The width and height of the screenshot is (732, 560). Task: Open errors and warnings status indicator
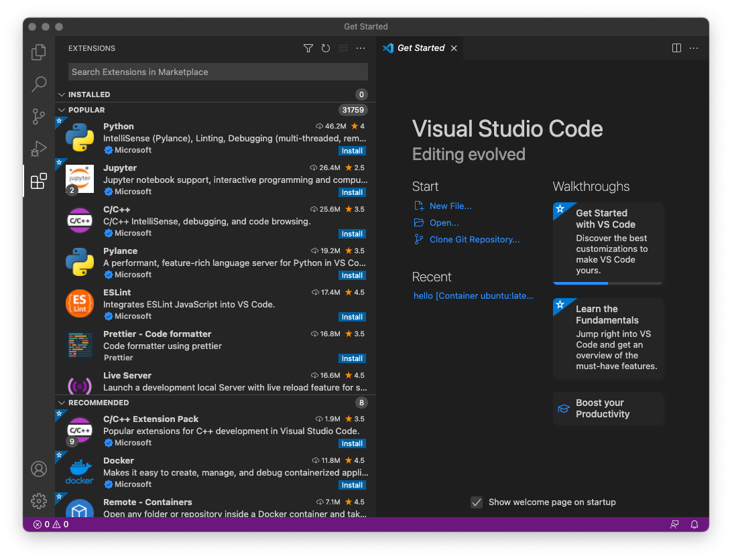52,524
